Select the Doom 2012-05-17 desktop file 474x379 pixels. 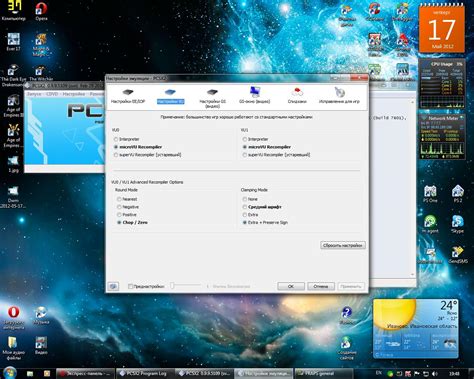[13, 197]
